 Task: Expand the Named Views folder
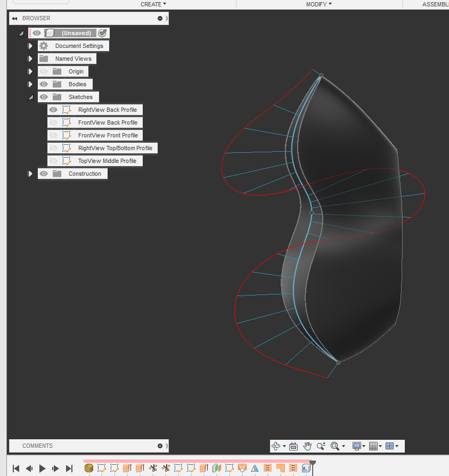30,59
